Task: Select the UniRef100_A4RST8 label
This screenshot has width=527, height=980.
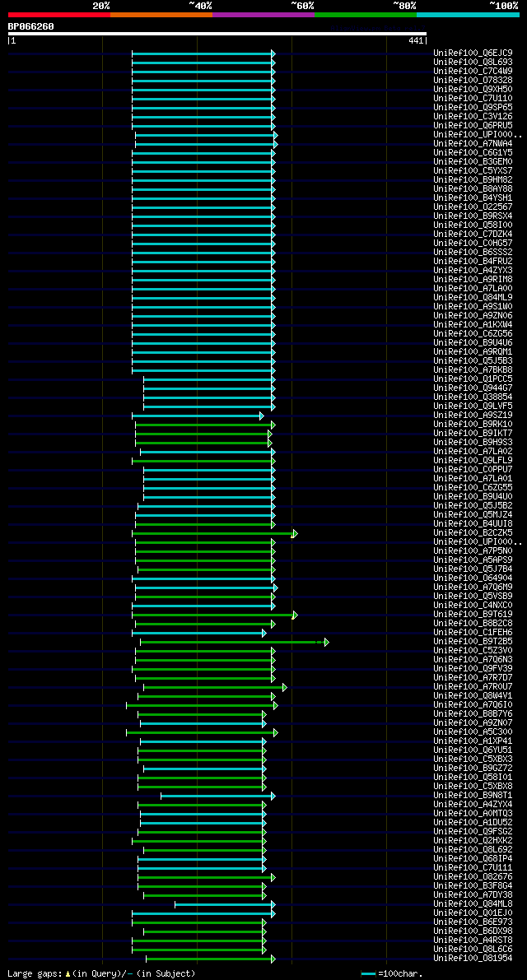Action: pyautogui.click(x=473, y=941)
